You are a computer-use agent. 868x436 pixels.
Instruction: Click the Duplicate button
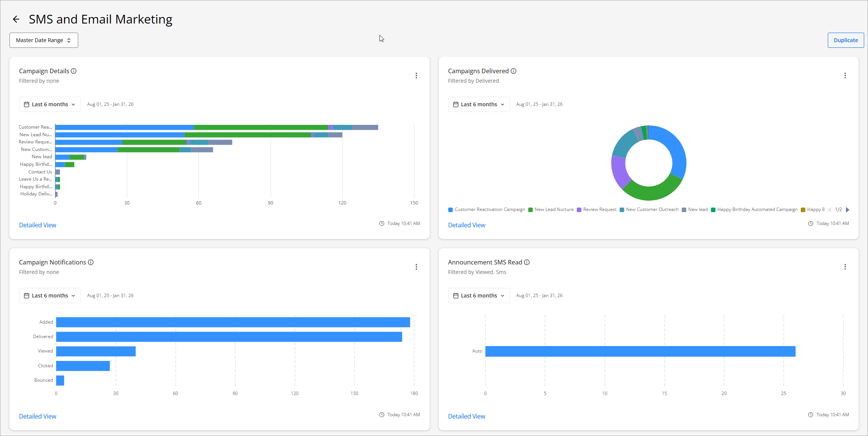846,40
